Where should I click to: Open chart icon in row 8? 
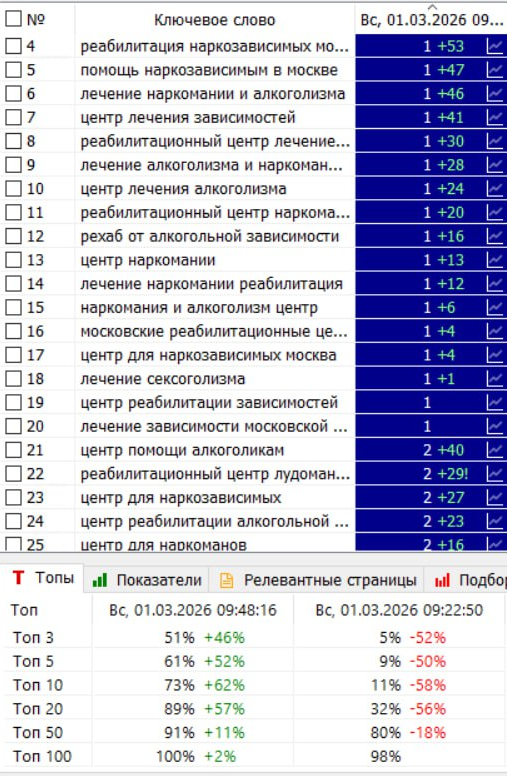(495, 141)
